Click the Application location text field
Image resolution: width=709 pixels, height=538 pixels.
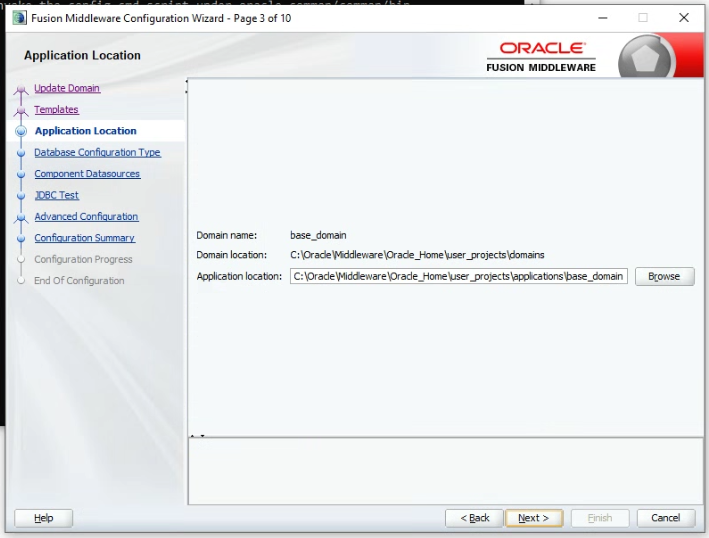[458, 276]
